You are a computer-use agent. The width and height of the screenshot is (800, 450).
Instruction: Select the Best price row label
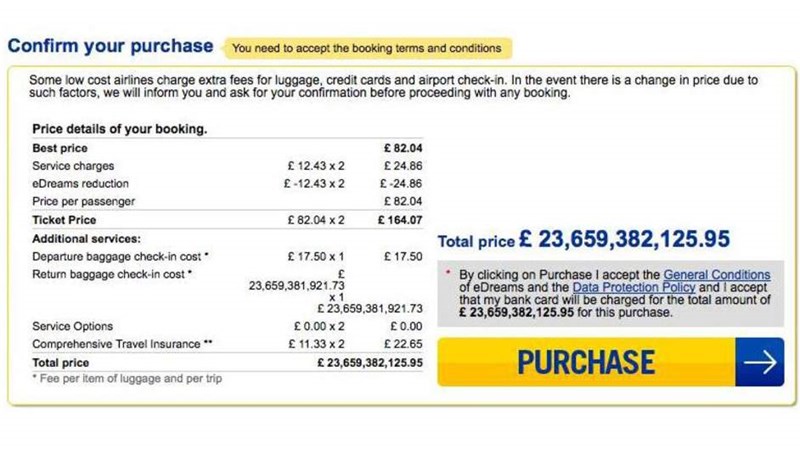(60, 148)
